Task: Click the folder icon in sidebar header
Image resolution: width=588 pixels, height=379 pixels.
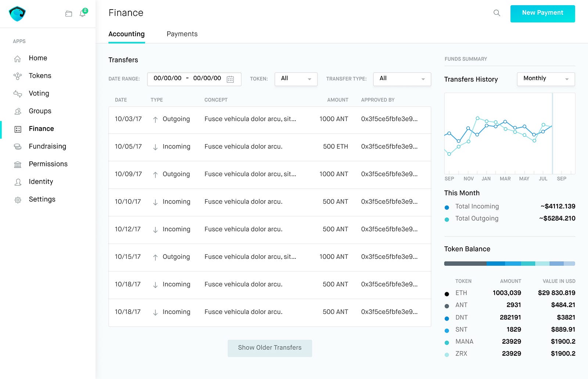Action: click(69, 14)
